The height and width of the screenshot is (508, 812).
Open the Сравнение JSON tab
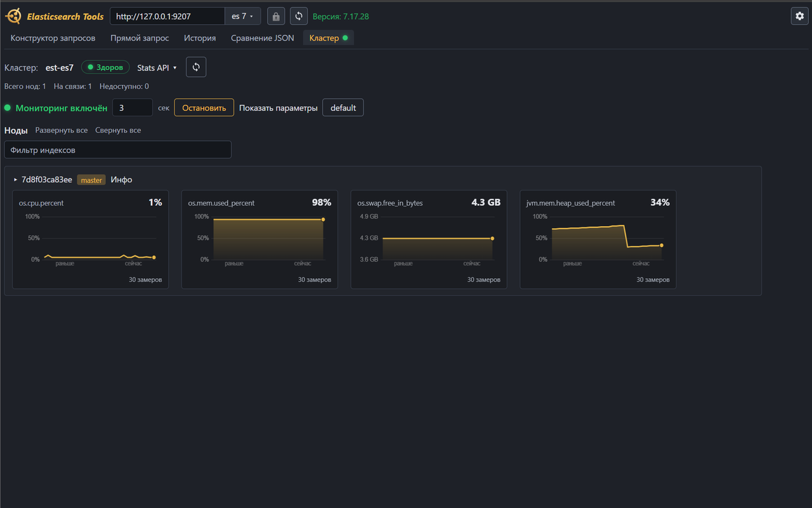tap(263, 38)
